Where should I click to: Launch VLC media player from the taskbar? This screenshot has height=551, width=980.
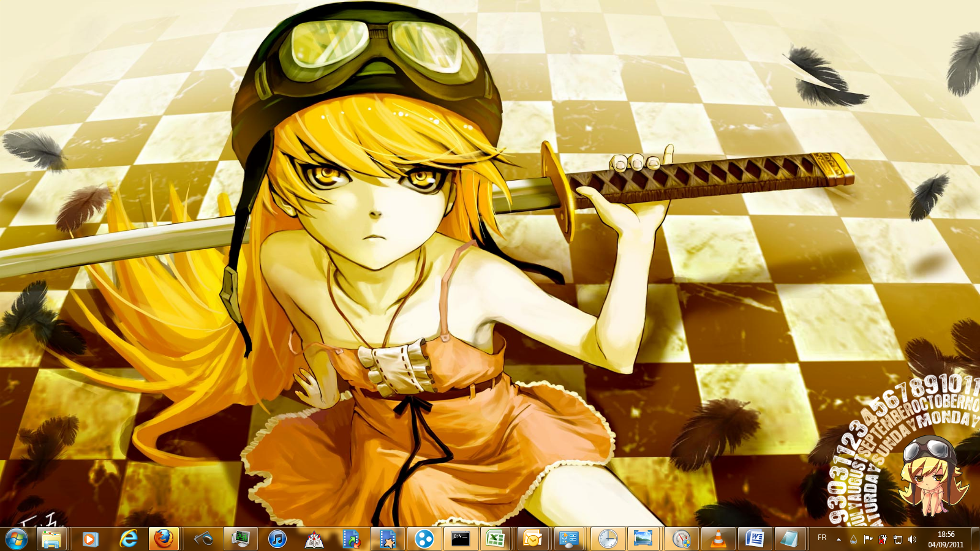(718, 539)
